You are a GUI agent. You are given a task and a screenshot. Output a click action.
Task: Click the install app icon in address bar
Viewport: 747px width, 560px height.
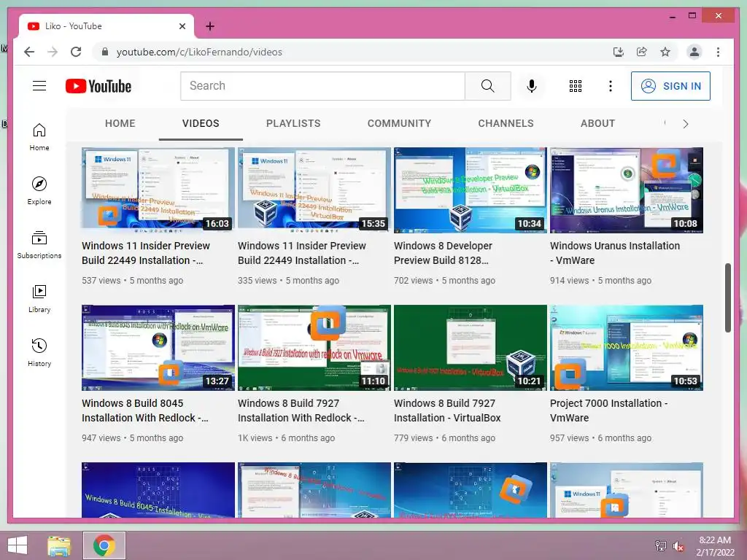coord(618,52)
